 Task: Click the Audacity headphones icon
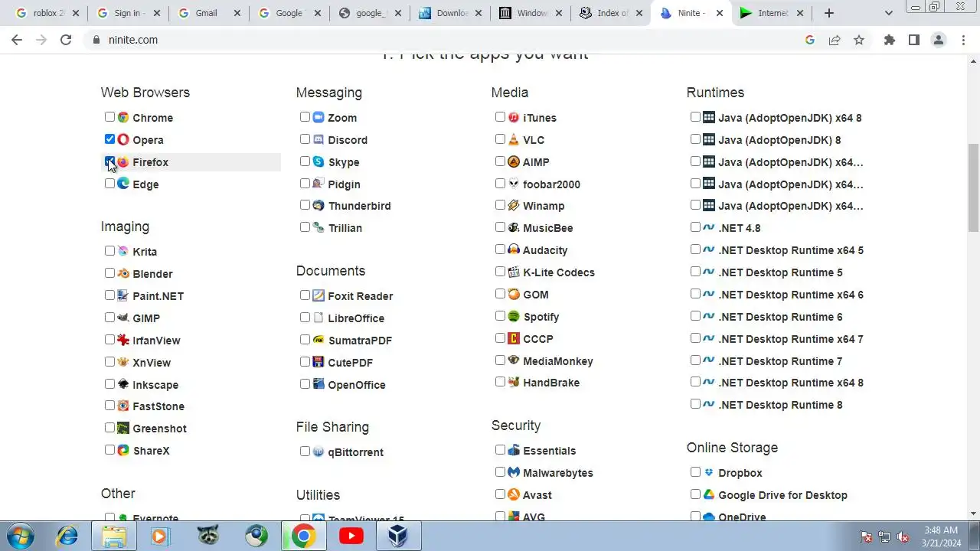514,249
